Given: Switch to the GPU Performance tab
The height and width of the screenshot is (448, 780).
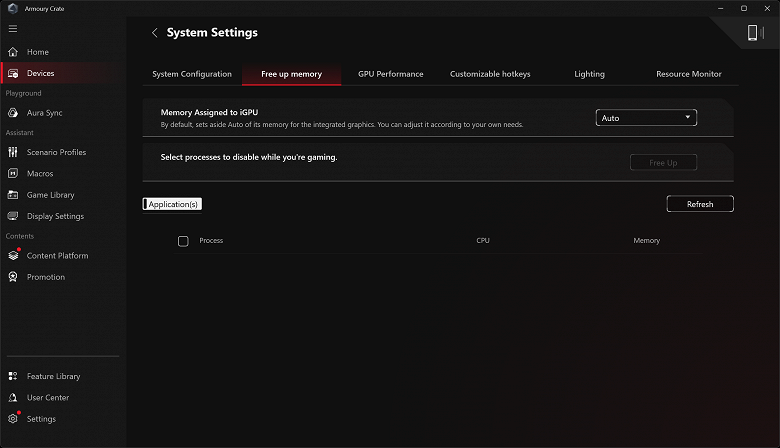Looking at the screenshot, I should (390, 74).
